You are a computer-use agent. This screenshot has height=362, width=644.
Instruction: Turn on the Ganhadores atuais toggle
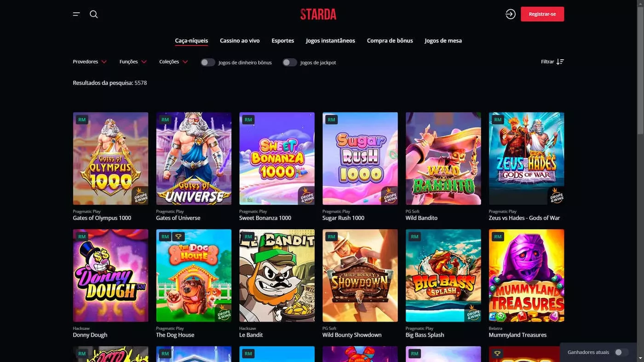621,352
